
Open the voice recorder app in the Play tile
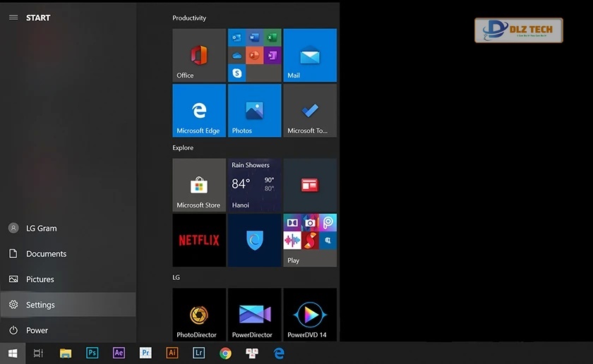click(292, 240)
